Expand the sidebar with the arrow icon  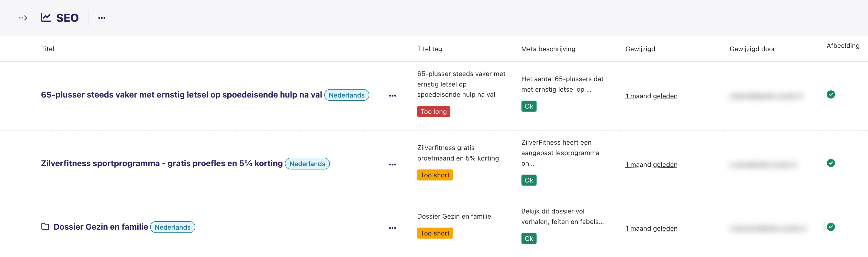point(23,18)
